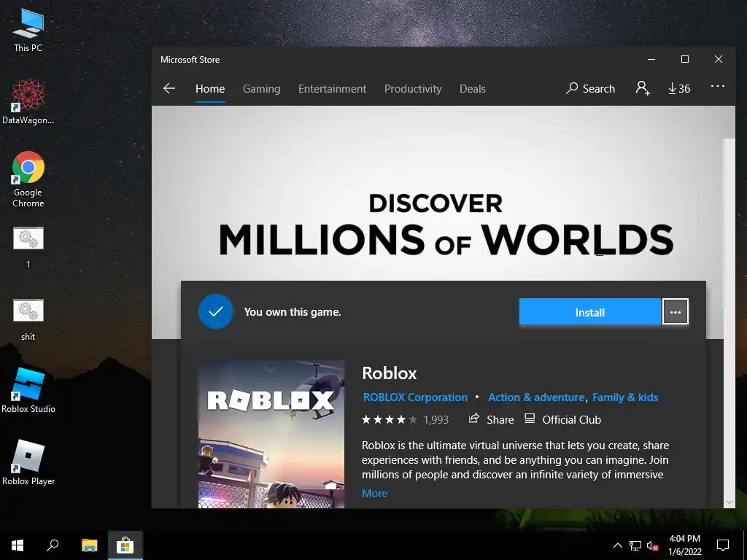Show hidden tray icons chevron

click(617, 545)
